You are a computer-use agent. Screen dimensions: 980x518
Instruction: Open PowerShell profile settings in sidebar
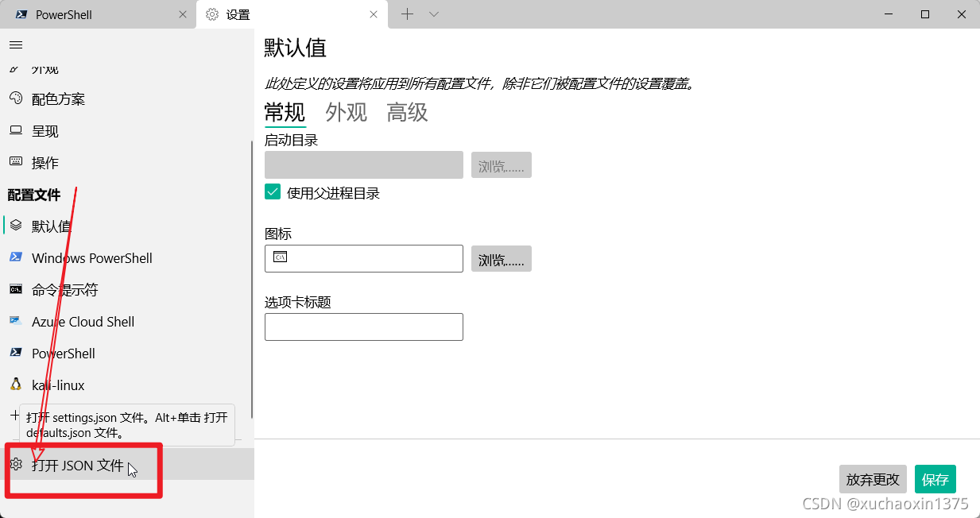pyautogui.click(x=127, y=353)
